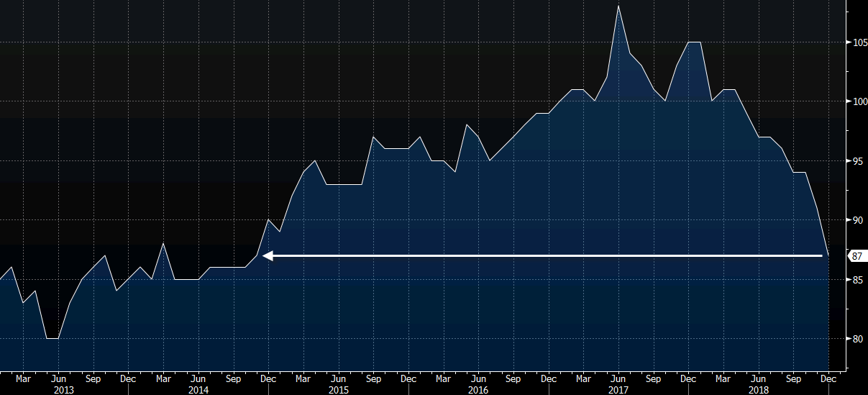Click the 95 y-axis value label
The width and height of the screenshot is (868, 395).
858,160
